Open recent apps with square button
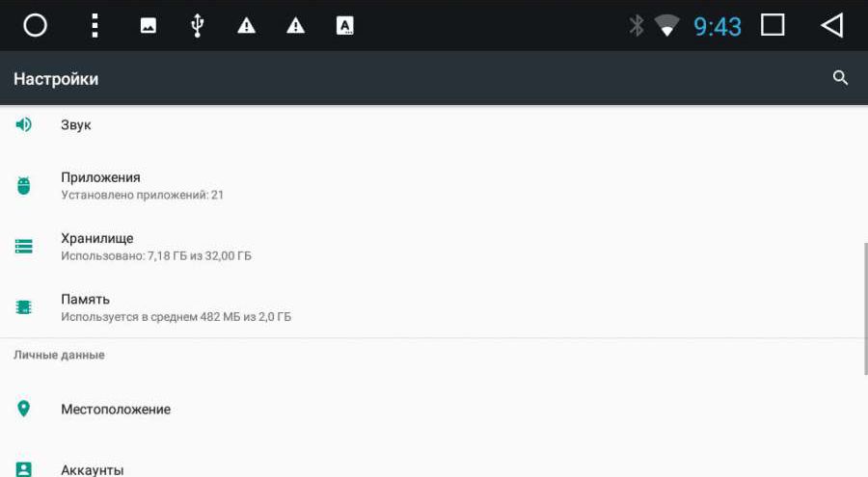868x477 pixels. click(x=773, y=25)
